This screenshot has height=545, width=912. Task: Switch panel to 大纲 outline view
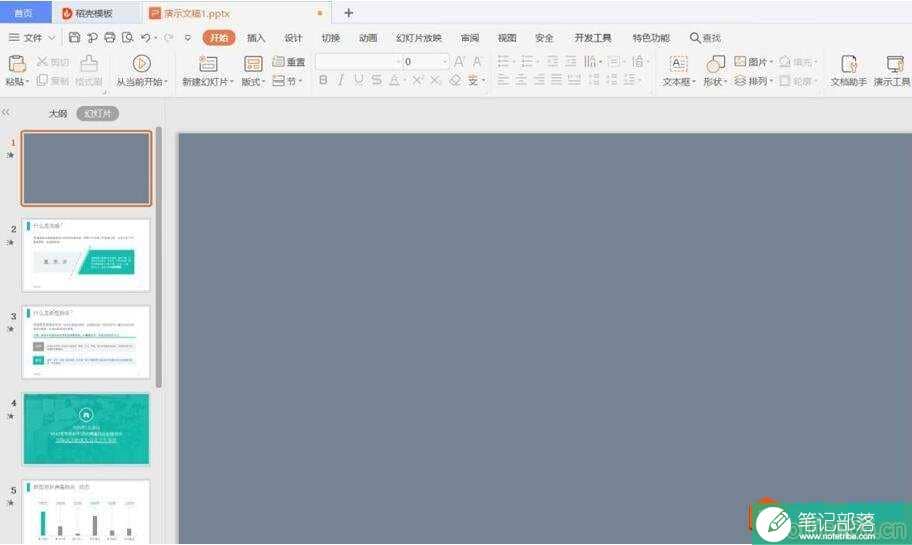(x=58, y=113)
